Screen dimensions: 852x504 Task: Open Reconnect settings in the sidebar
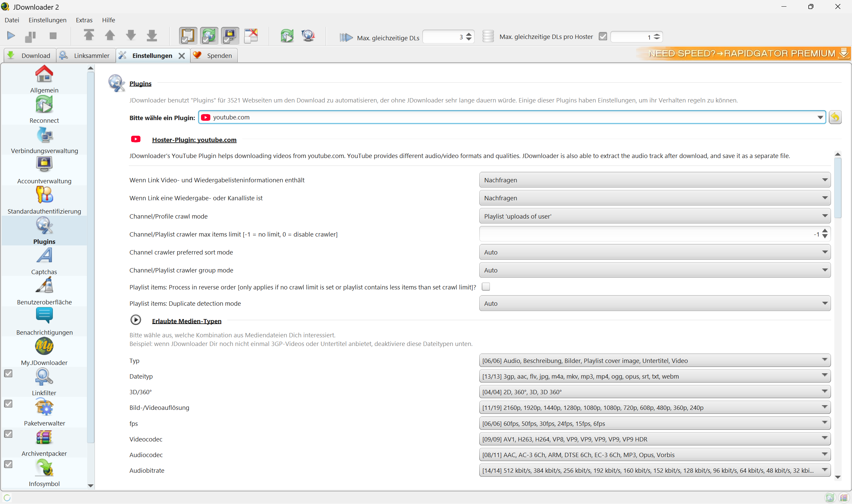[44, 110]
